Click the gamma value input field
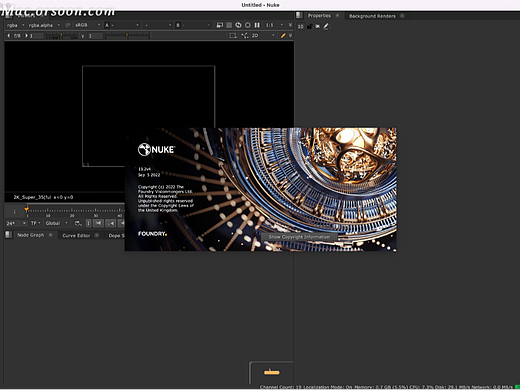 (x=95, y=36)
